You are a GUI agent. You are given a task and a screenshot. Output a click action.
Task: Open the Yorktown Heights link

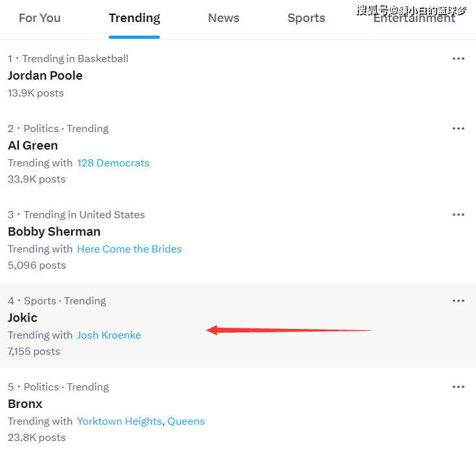tap(119, 422)
